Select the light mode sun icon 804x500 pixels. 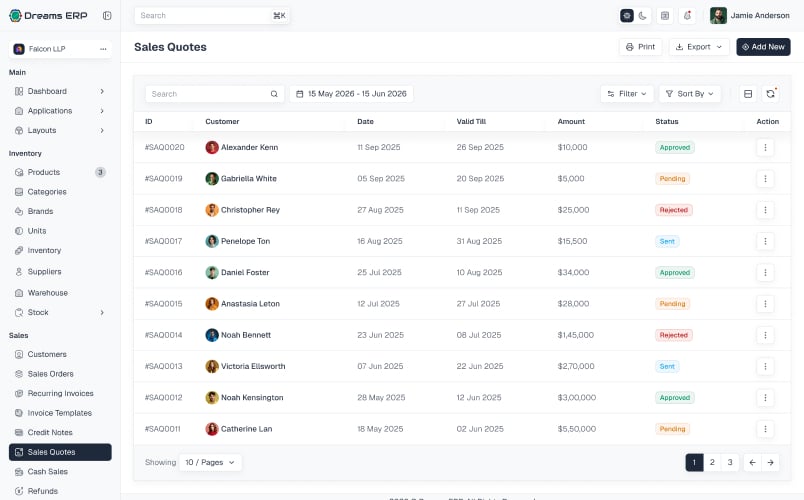click(627, 16)
